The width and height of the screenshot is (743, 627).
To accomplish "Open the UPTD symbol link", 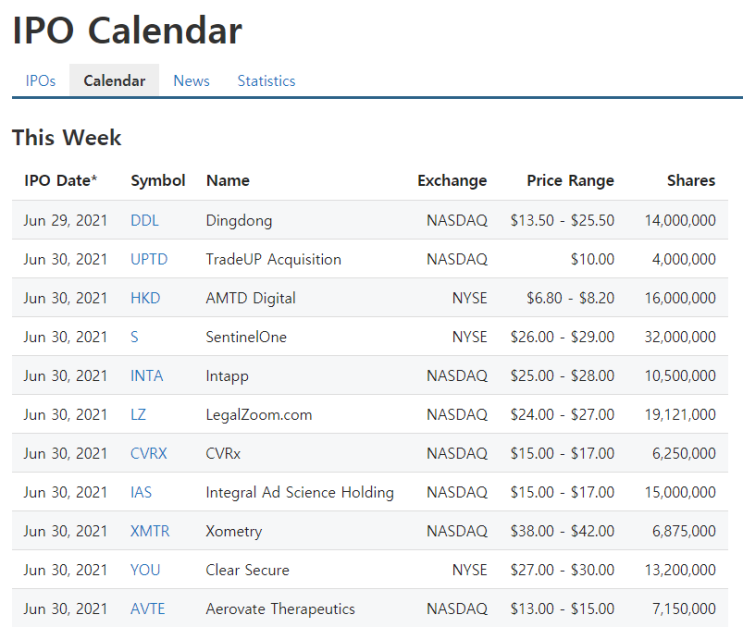I will click(x=149, y=259).
